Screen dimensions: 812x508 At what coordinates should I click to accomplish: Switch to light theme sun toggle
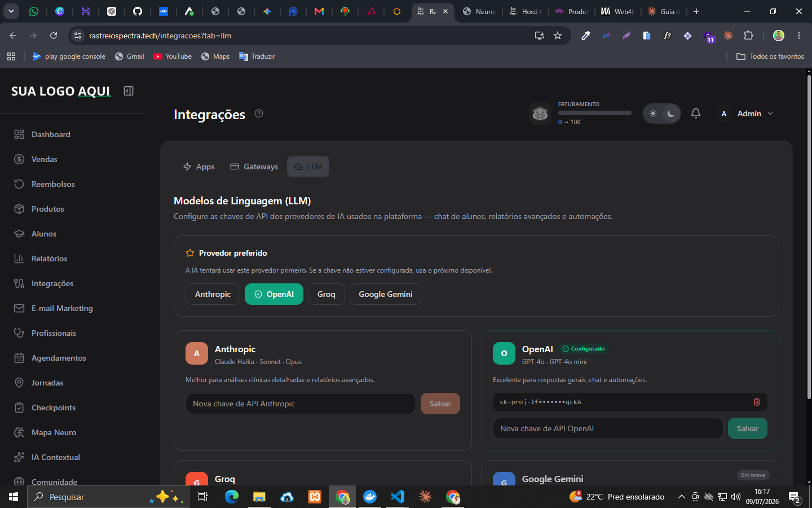pyautogui.click(x=653, y=113)
